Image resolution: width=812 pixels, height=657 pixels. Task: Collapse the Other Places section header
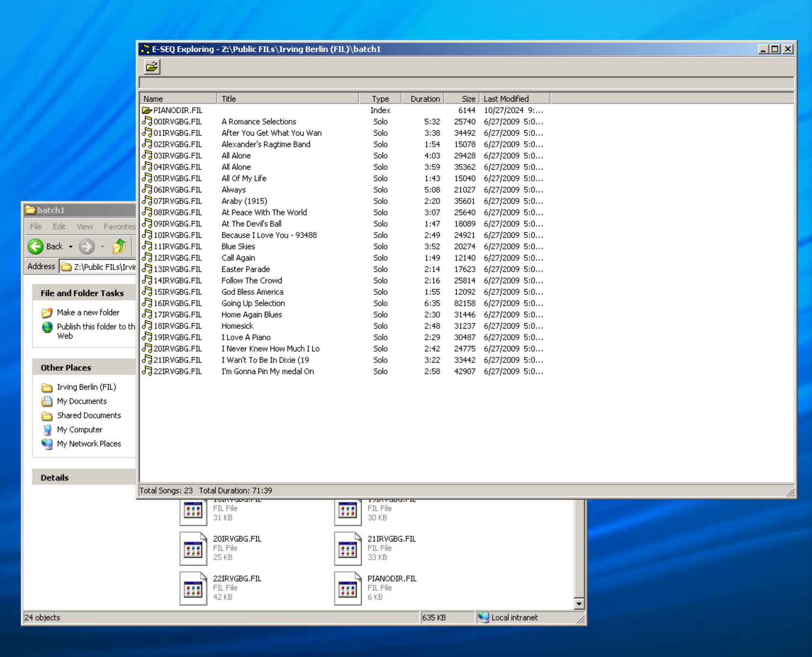pyautogui.click(x=84, y=368)
